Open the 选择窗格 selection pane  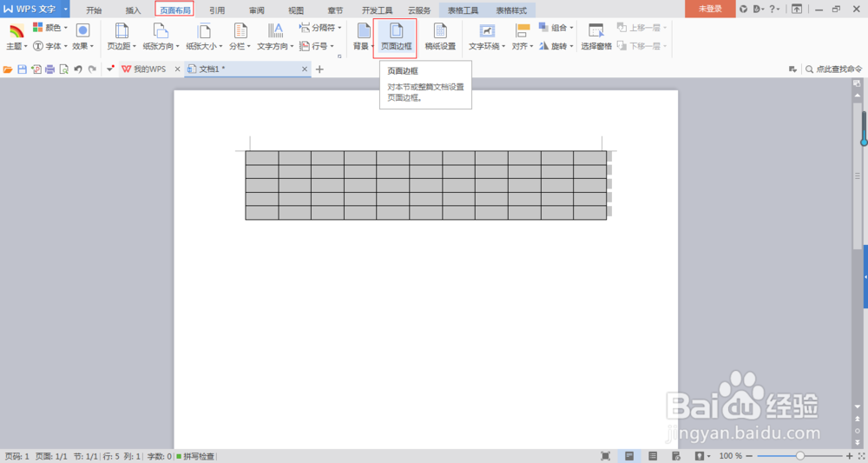click(x=596, y=37)
